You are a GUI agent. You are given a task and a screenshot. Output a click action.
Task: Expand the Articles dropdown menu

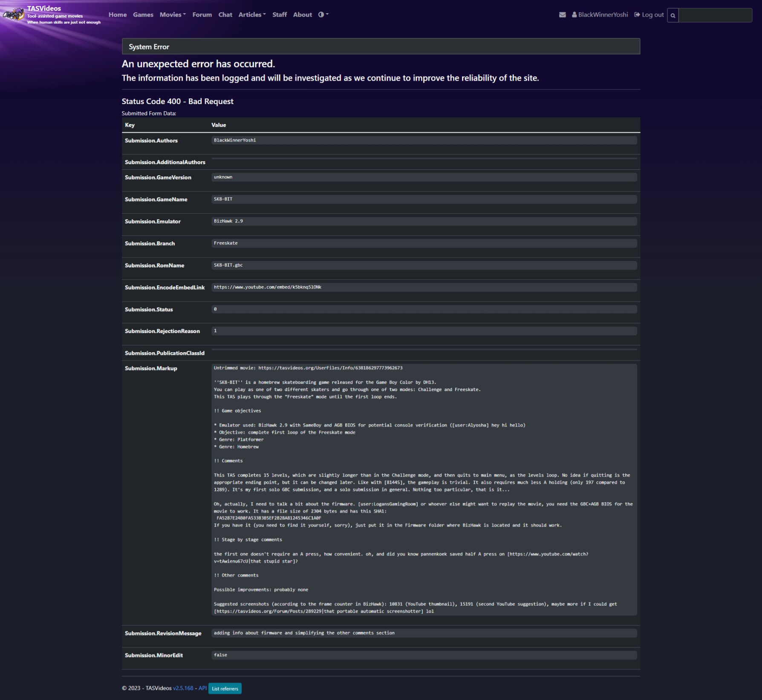[x=252, y=14]
